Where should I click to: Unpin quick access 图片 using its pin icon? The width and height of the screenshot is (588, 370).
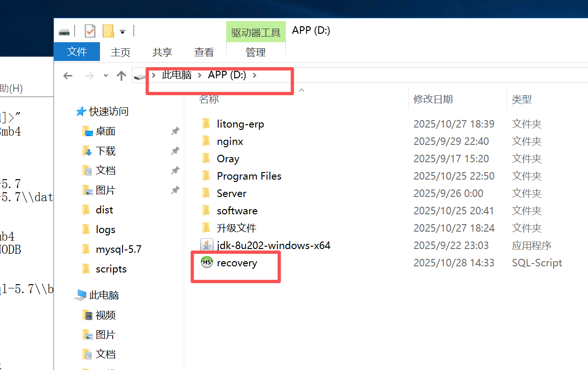pos(175,190)
